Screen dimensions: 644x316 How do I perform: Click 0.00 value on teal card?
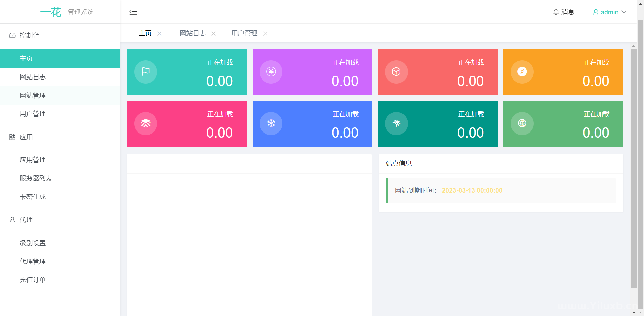click(x=219, y=81)
